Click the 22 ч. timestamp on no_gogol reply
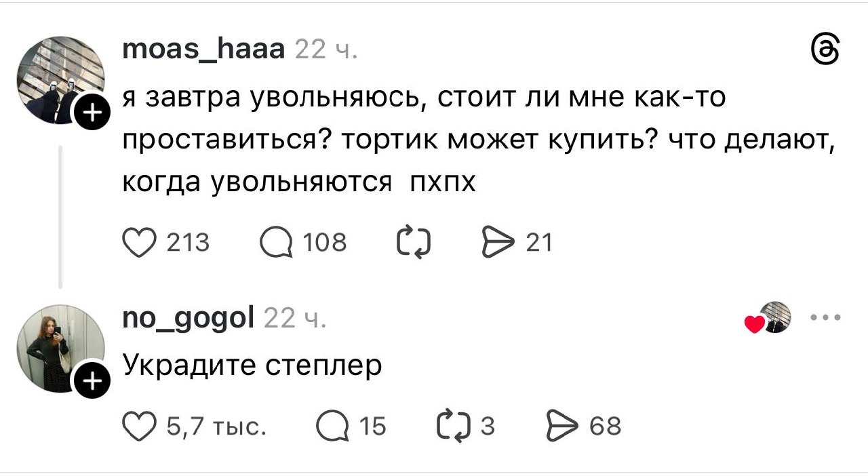The height and width of the screenshot is (476, 868). [295, 318]
